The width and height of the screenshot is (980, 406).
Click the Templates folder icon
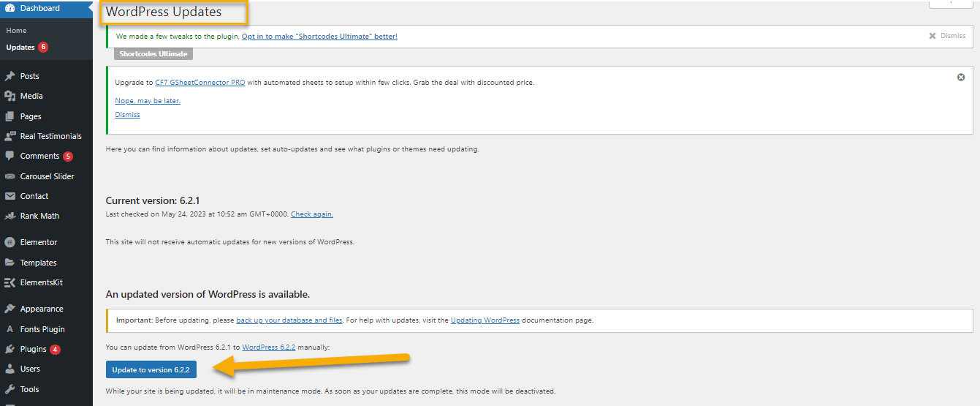tap(10, 263)
